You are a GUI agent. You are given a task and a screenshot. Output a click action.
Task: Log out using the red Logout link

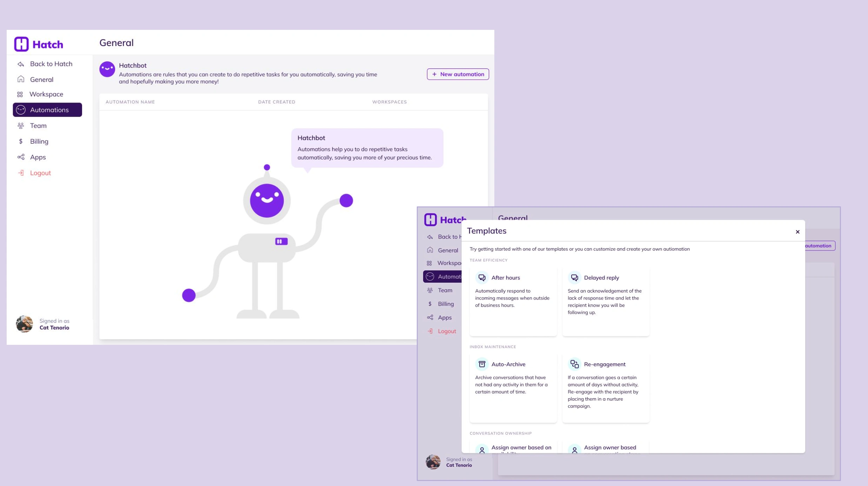tap(40, 173)
